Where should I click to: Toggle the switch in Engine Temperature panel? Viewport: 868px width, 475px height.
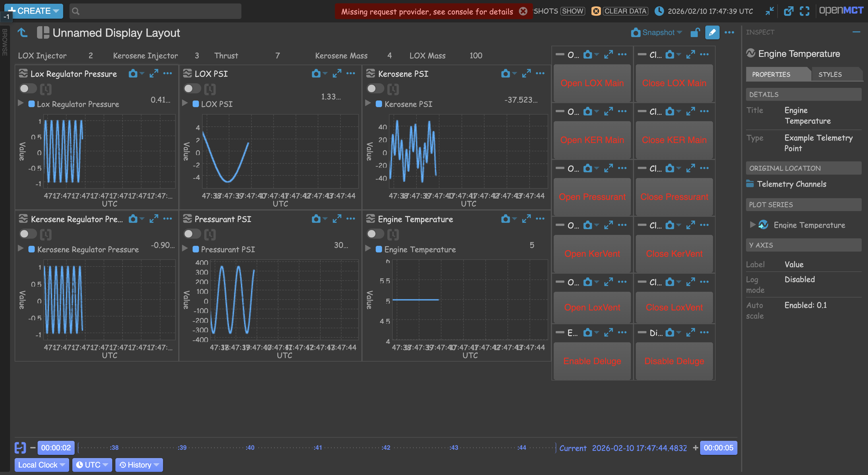click(x=375, y=234)
